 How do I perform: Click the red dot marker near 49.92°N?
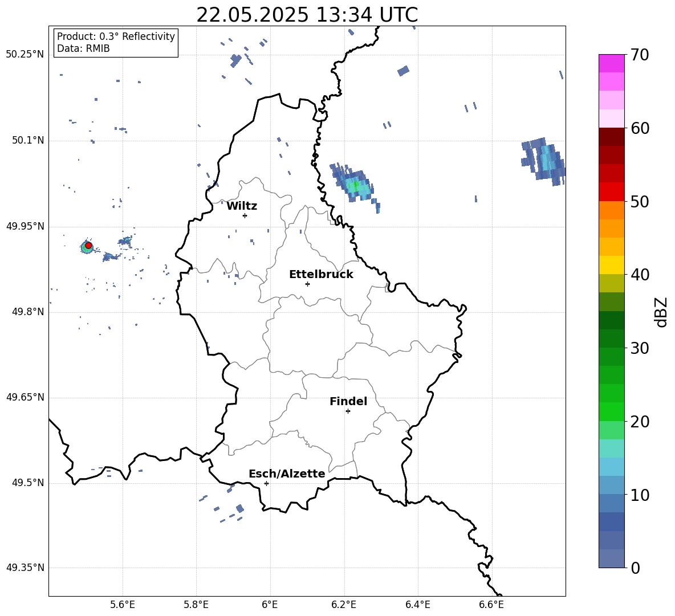point(88,246)
